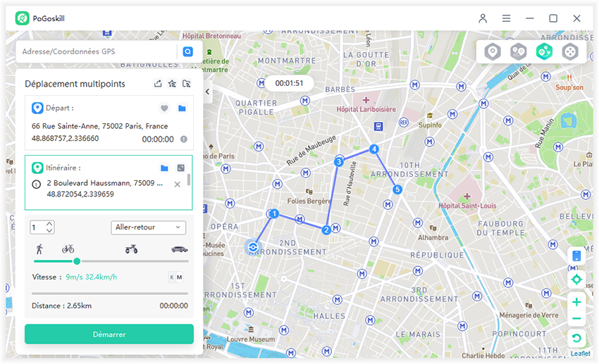Screen dimensions: 599x364
Task: Click the PoGoskill logo icon
Action: [22, 18]
